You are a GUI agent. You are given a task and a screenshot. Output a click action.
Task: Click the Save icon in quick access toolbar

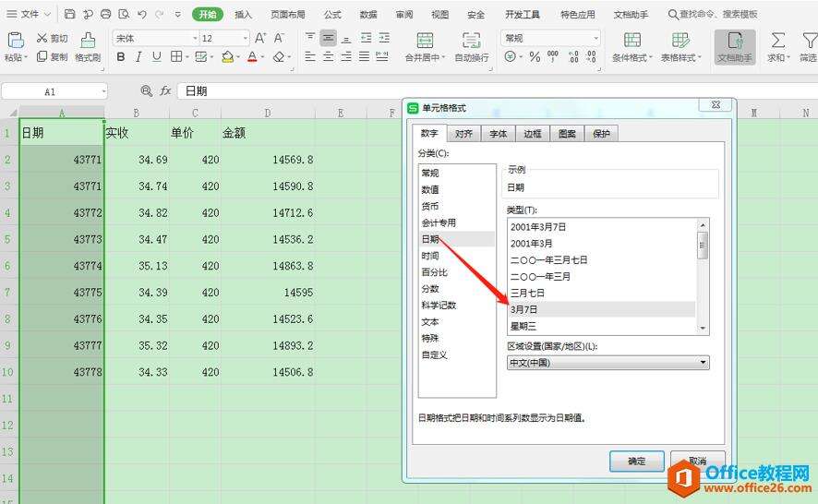[x=70, y=15]
